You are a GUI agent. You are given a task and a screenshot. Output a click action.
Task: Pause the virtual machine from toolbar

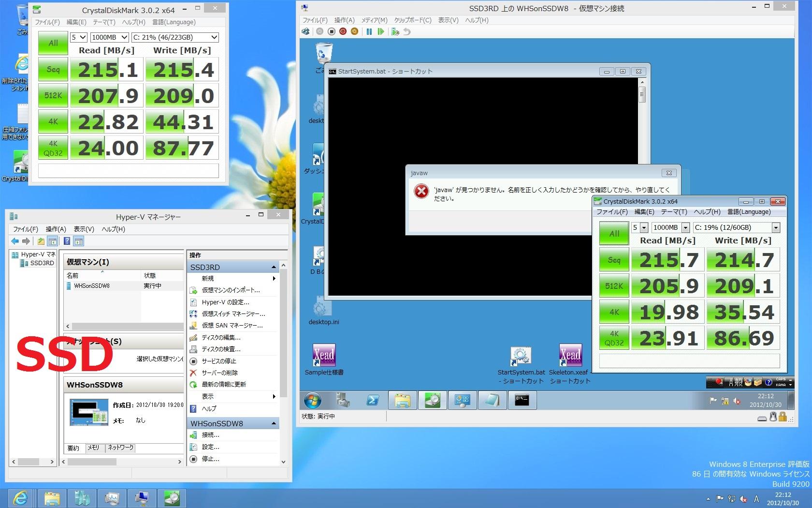tap(369, 31)
